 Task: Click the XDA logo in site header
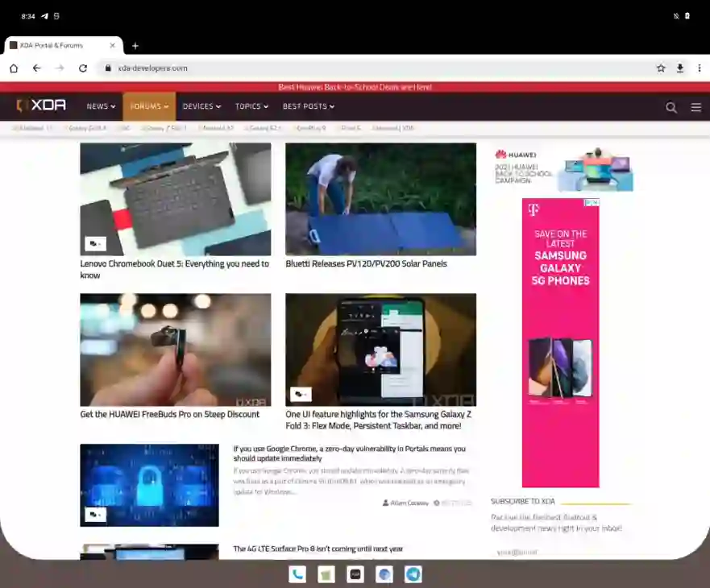coord(41,106)
